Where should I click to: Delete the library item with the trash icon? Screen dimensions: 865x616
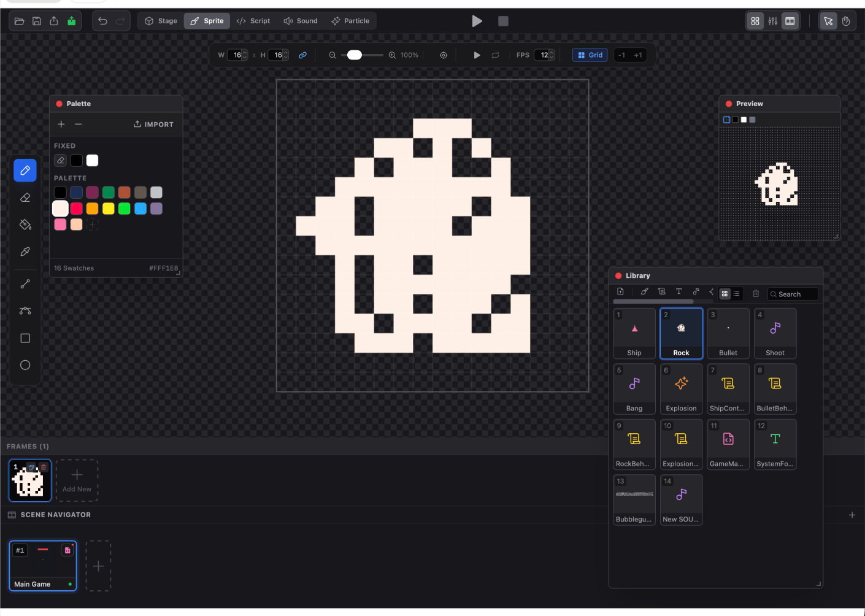pyautogui.click(x=756, y=294)
